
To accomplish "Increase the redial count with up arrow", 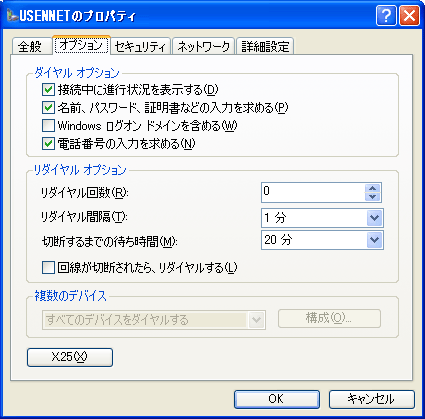I will (x=373, y=188).
